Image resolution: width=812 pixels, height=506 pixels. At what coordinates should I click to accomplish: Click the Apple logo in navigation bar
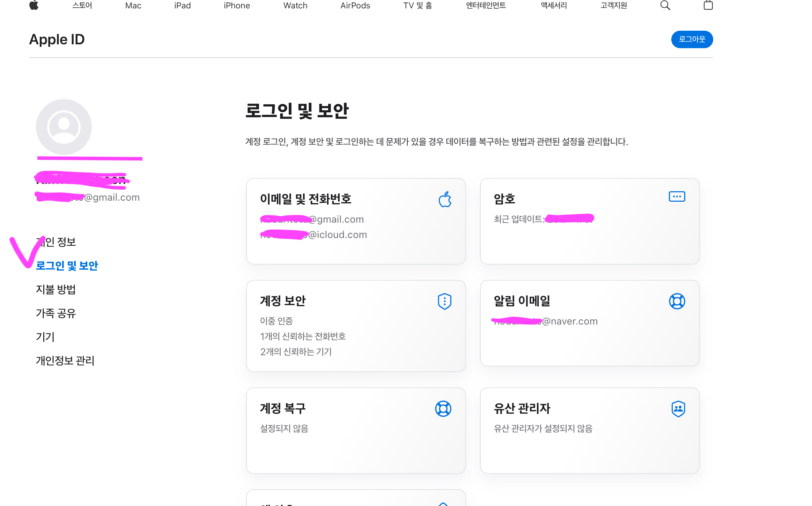click(x=34, y=5)
